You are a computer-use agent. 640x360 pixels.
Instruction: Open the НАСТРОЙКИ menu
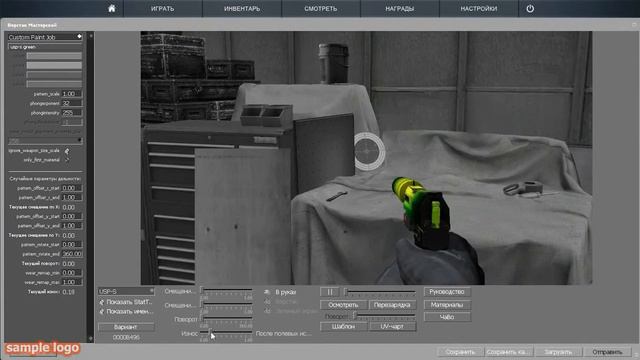(479, 9)
